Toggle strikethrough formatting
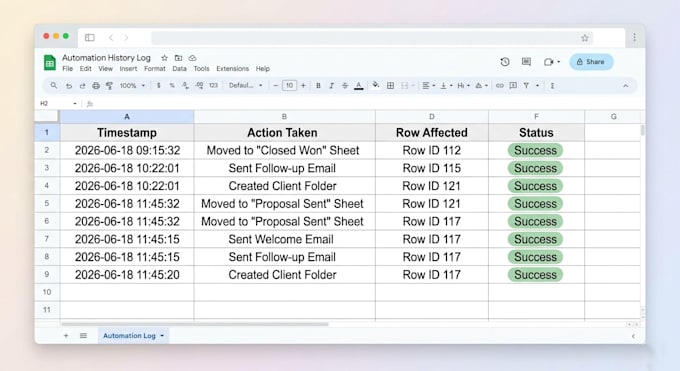This screenshot has width=680, height=371. pos(345,86)
